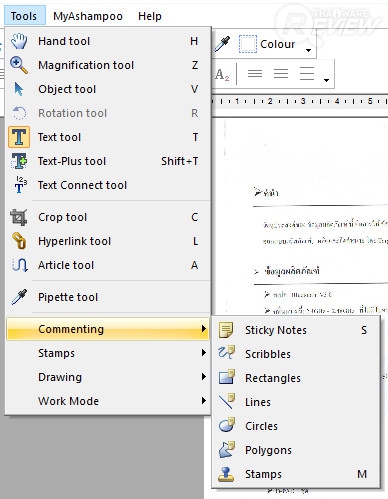Click the wide line spacing toolbar icon

(x=307, y=73)
